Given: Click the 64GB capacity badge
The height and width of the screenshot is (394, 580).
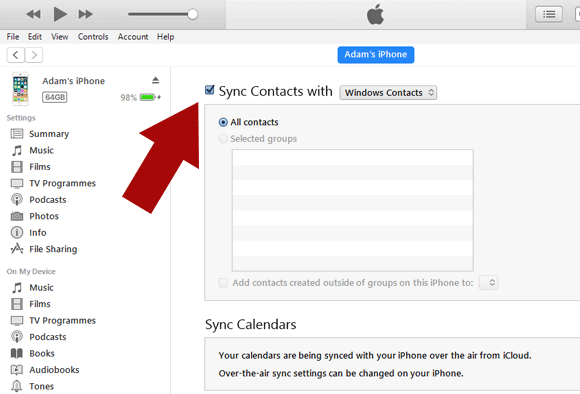Looking at the screenshot, I should pyautogui.click(x=55, y=97).
